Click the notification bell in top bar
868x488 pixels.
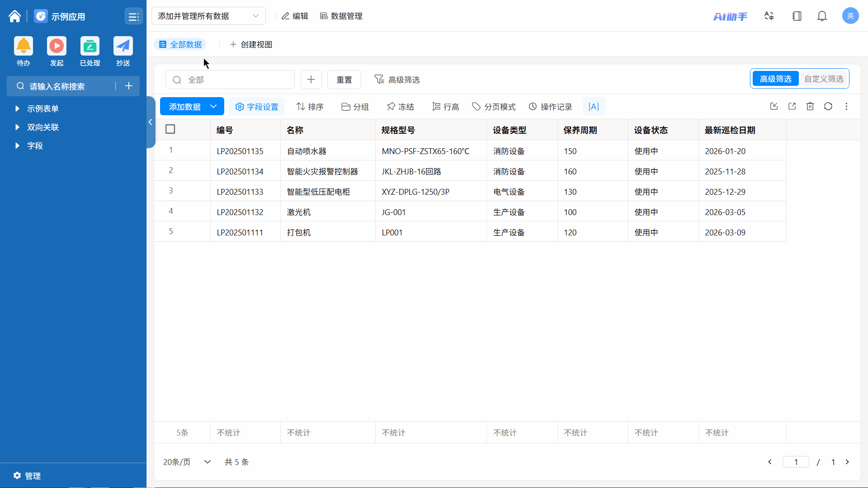822,16
